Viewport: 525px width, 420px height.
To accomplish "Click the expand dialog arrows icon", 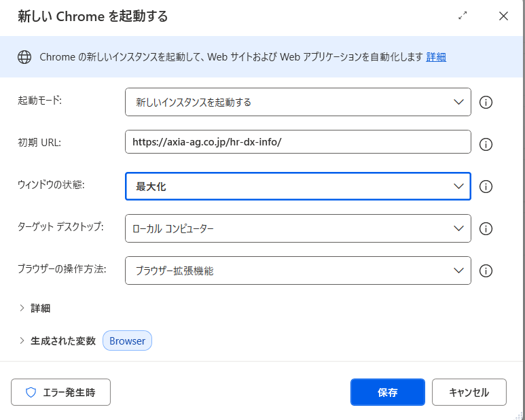I will pos(463,16).
